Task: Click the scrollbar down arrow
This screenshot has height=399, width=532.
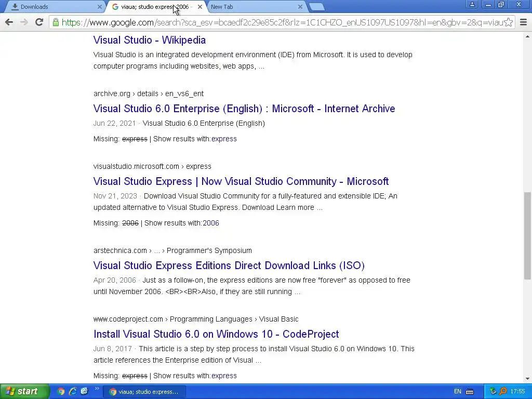Action: click(527, 379)
